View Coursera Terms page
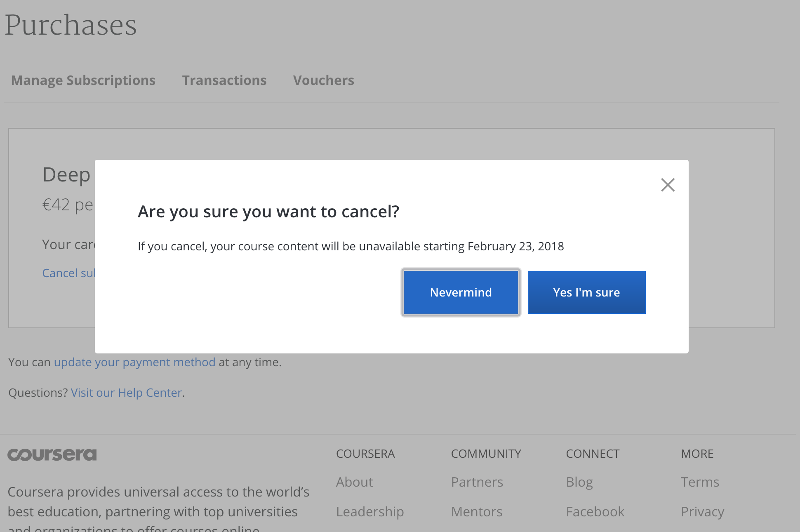This screenshot has height=532, width=800. (x=700, y=482)
